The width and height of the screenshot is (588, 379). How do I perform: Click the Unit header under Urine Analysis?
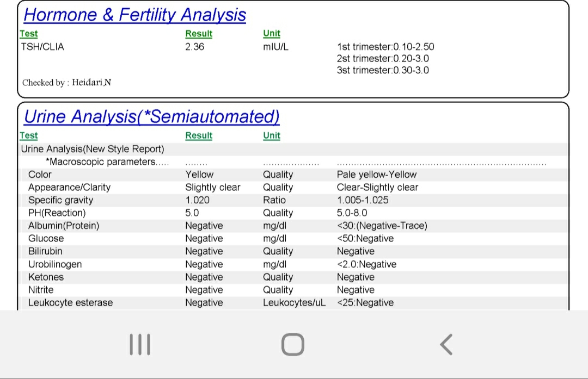[272, 135]
